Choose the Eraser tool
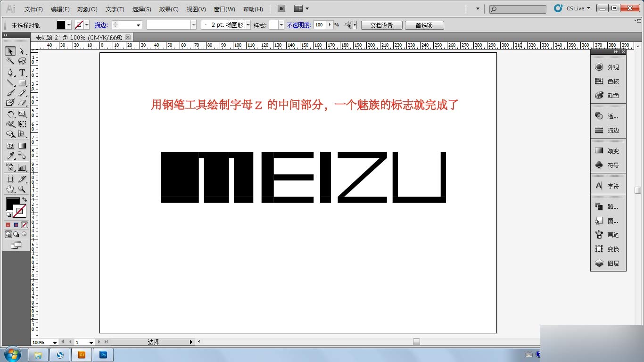Viewport: 644px width, 362px height. pyautogui.click(x=22, y=103)
